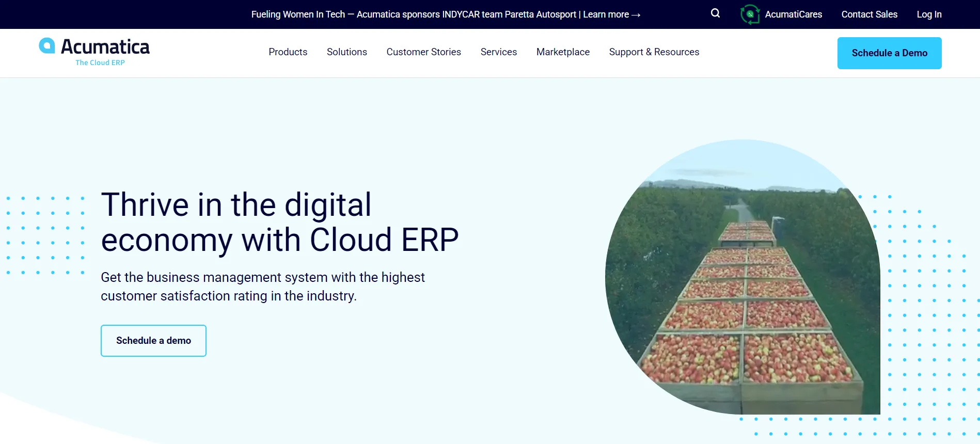Click the outlined Schedule a demo button
Screen dimensions: 980x444
coord(153,341)
